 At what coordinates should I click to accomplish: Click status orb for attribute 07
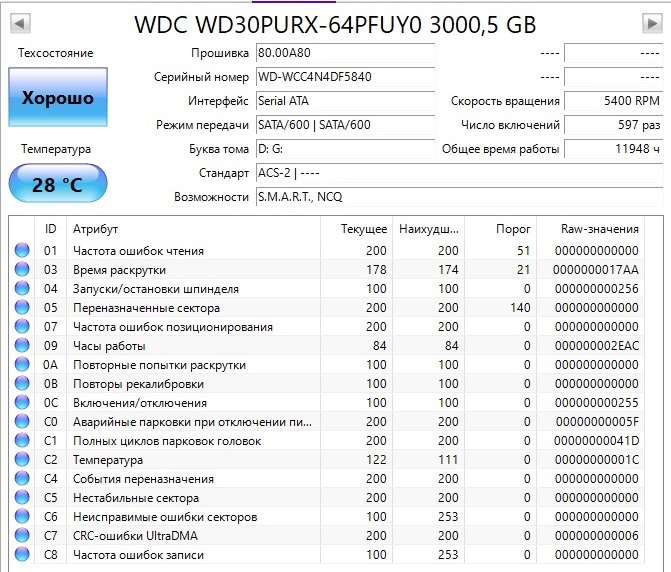point(22,326)
